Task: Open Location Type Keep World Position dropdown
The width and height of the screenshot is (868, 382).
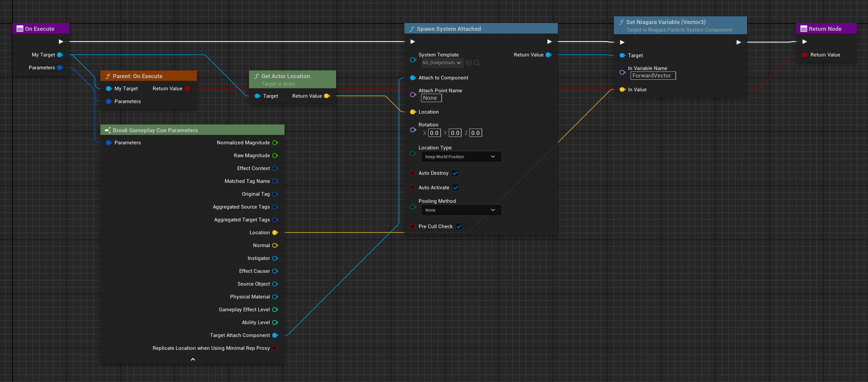Action: coord(461,157)
